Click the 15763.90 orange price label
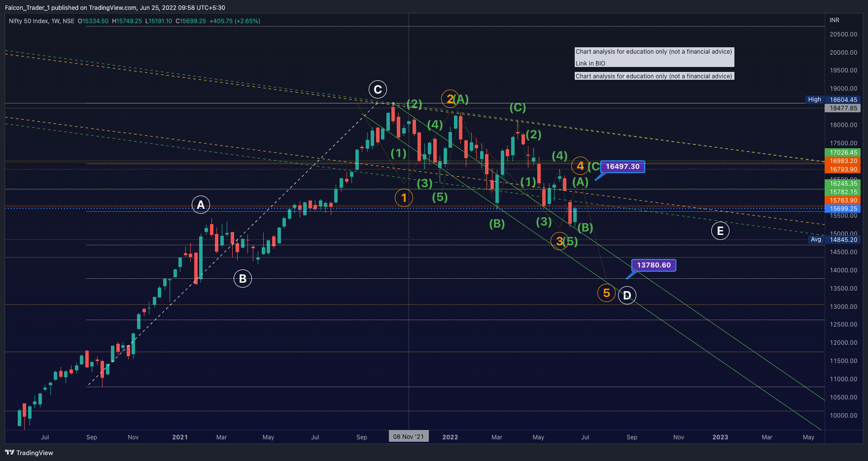The height and width of the screenshot is (461, 868). (x=843, y=200)
